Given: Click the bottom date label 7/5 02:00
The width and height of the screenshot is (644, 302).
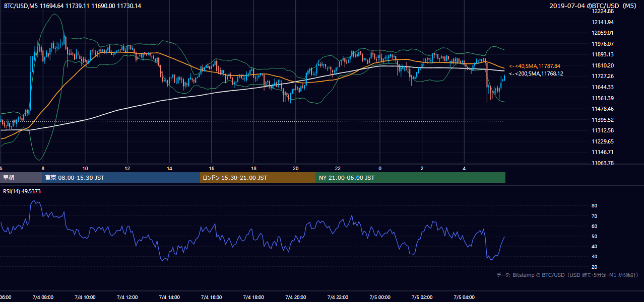Looking at the screenshot, I should 422,297.
